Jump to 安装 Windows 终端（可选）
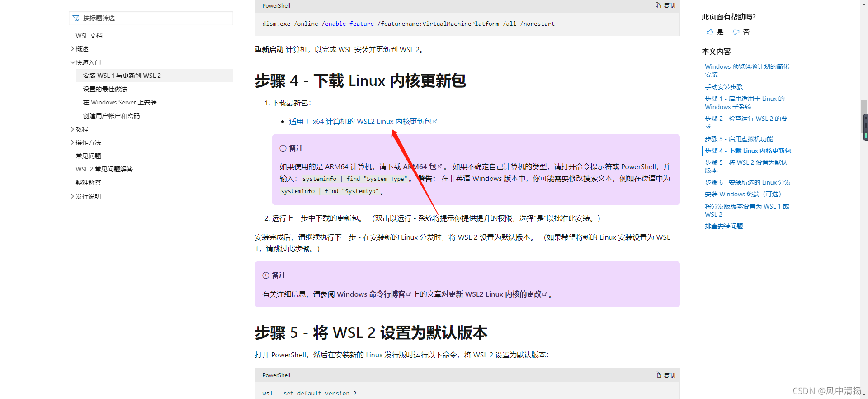 coord(743,194)
